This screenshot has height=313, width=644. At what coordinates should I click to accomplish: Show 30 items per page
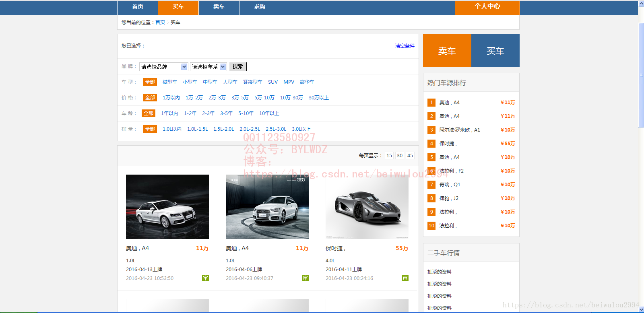[x=400, y=156]
